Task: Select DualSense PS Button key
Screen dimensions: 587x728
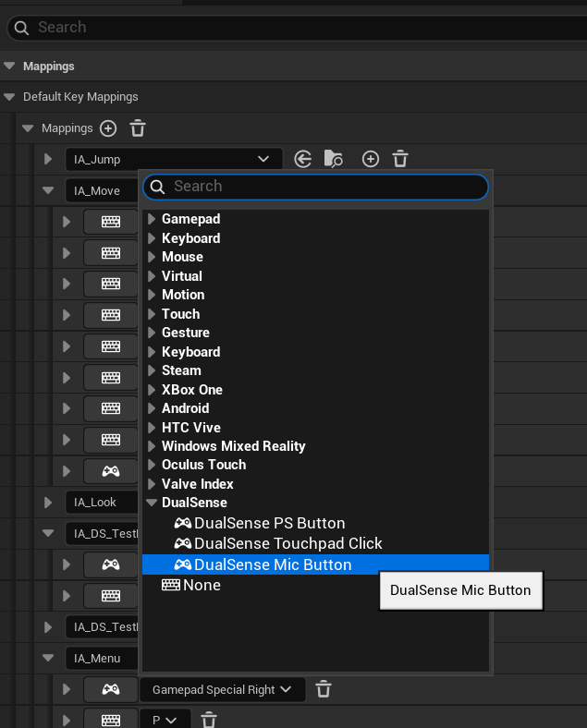Action: tap(315, 523)
